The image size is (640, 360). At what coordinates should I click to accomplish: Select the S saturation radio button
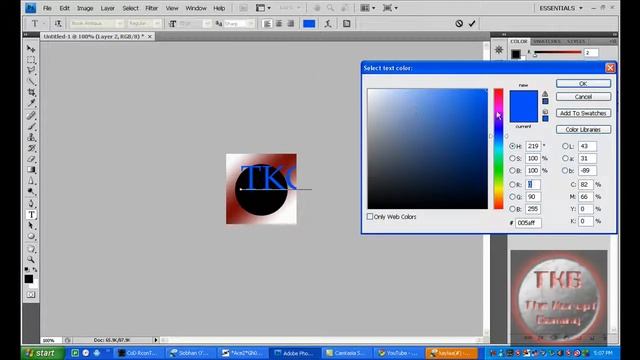pos(512,158)
